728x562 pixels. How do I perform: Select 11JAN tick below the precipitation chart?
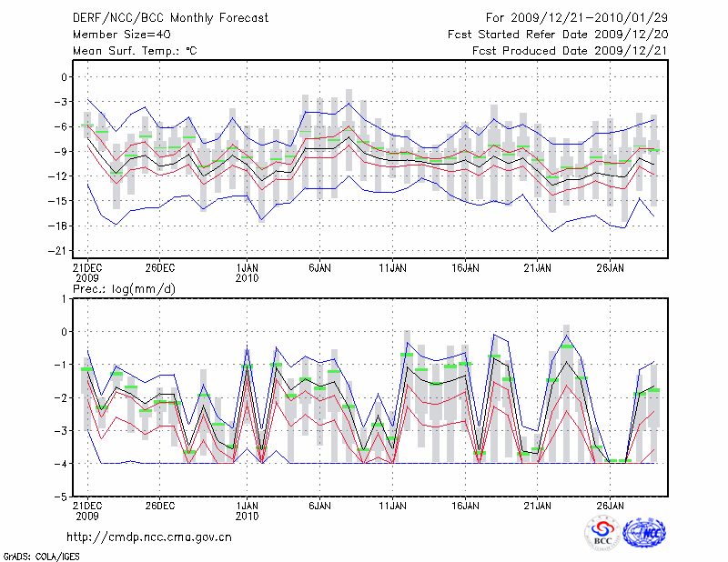[x=392, y=504]
